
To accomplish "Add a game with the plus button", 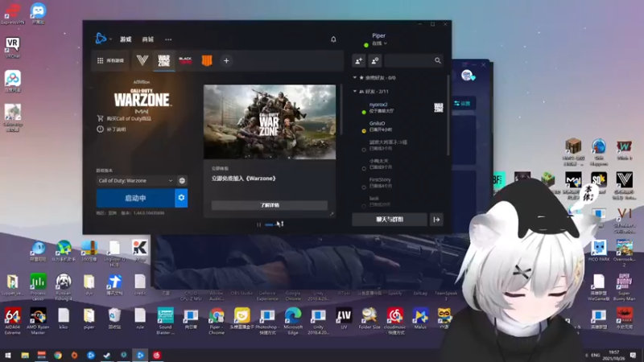I will tap(226, 61).
